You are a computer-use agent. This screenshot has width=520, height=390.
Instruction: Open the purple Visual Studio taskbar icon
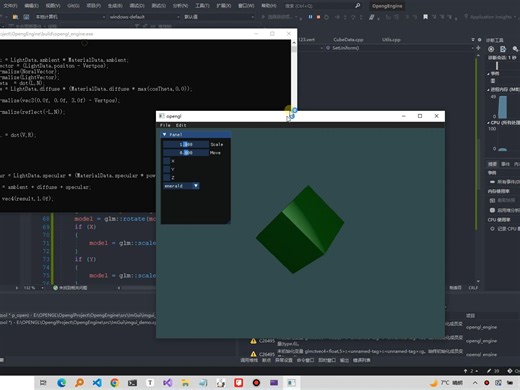(x=168, y=383)
